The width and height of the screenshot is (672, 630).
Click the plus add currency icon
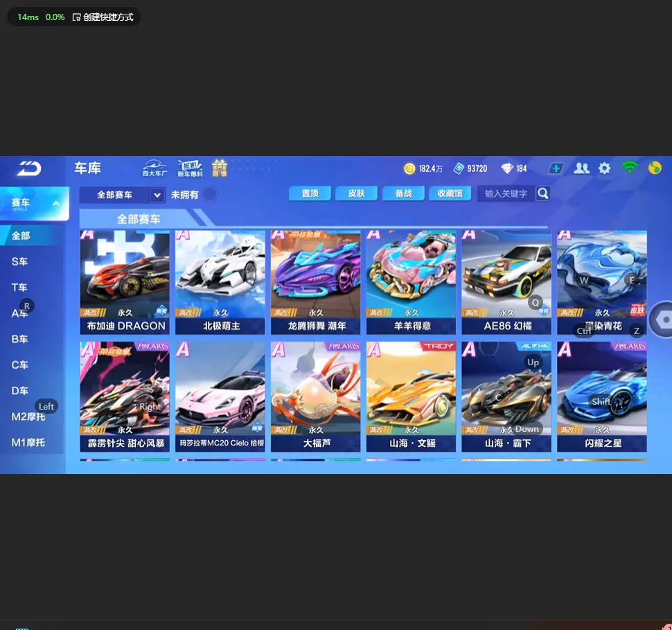[556, 168]
